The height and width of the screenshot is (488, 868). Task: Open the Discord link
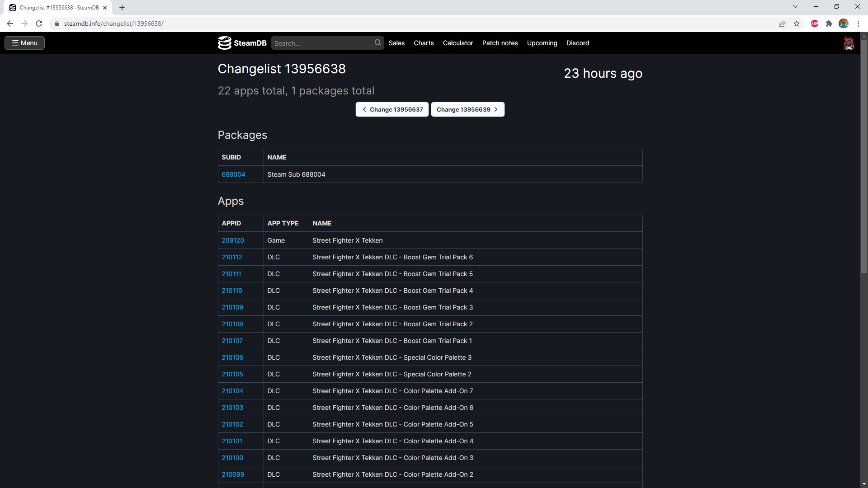click(x=578, y=43)
